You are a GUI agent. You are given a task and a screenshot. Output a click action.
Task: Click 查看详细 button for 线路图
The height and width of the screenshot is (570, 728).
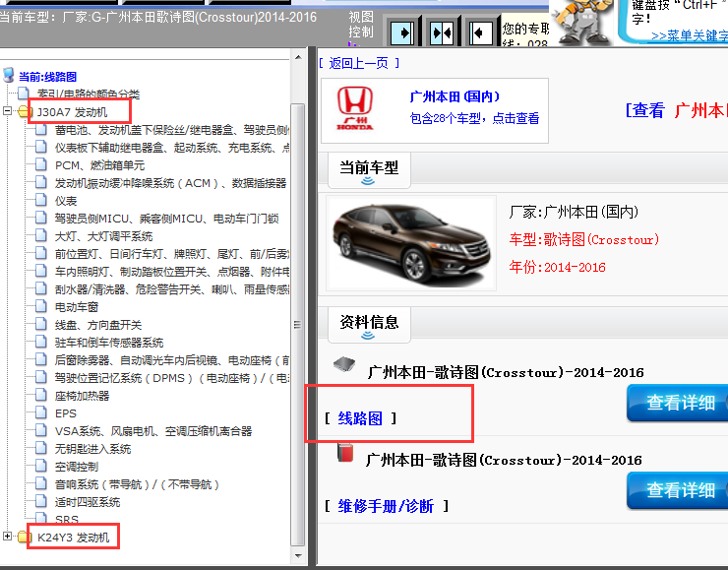click(679, 403)
